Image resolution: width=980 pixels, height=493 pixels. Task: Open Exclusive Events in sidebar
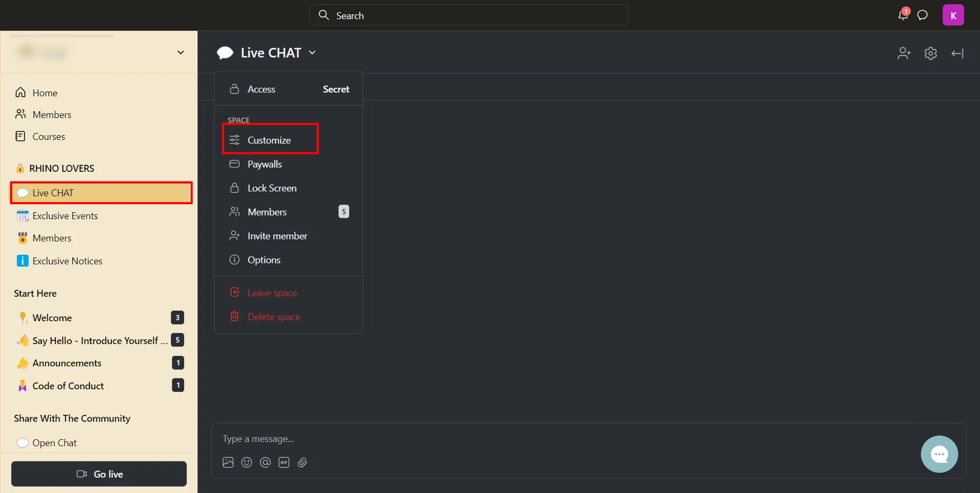click(65, 216)
